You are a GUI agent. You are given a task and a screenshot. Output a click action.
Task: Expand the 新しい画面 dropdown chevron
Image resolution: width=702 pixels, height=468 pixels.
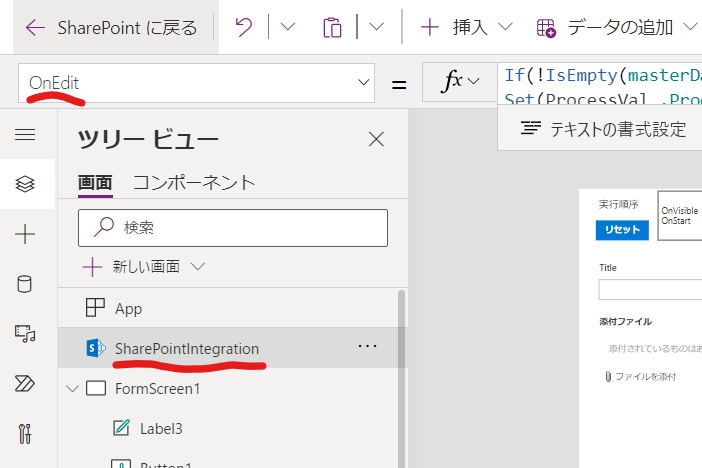pyautogui.click(x=197, y=266)
